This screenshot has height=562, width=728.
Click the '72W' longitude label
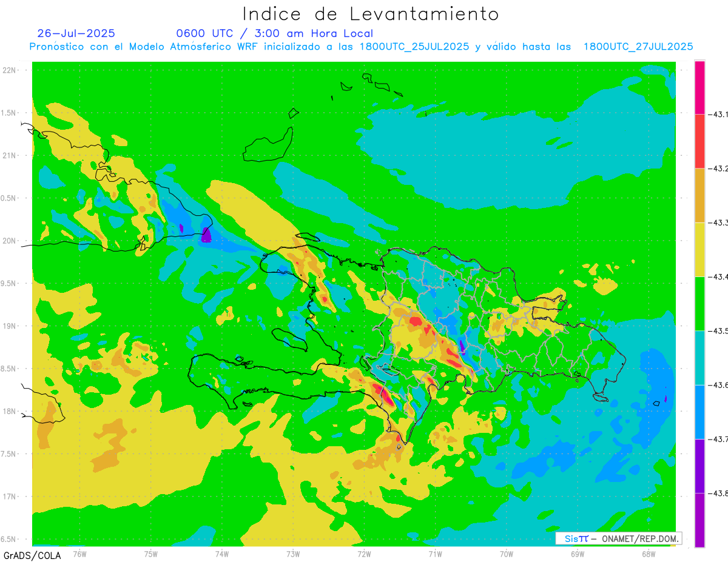click(x=364, y=554)
